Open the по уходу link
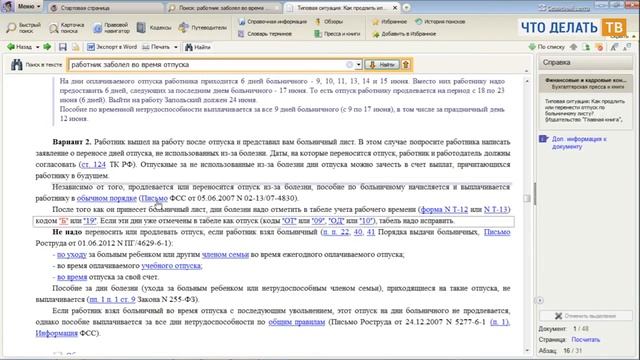 pos(72,255)
